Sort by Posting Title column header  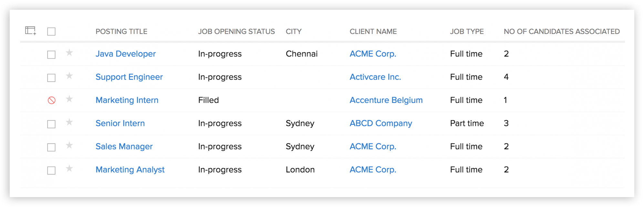coord(121,32)
